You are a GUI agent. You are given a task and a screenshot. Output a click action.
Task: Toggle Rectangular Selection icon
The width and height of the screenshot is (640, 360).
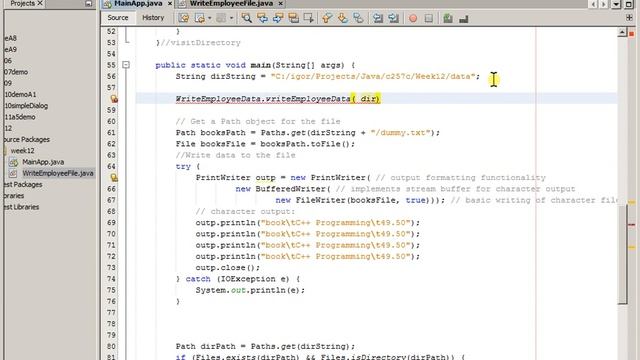(309, 18)
